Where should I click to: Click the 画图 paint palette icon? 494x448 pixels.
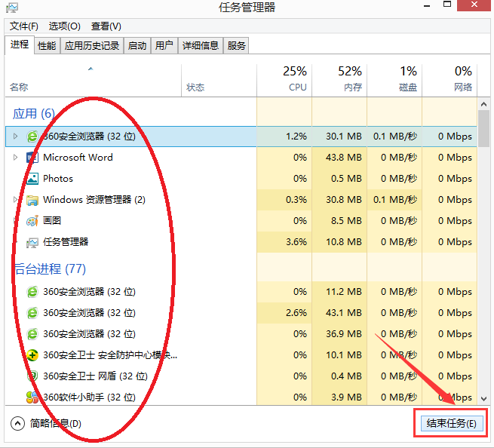coord(32,221)
